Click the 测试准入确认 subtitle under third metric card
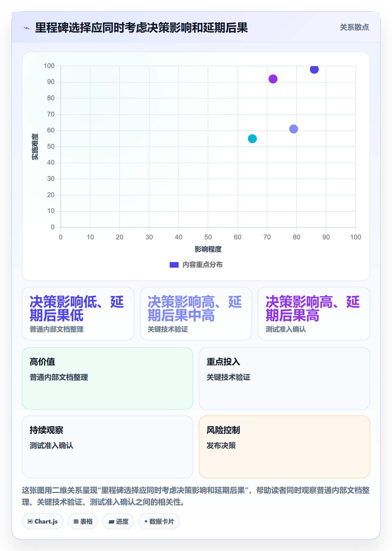Image resolution: width=392 pixels, height=551 pixels. 286,329
